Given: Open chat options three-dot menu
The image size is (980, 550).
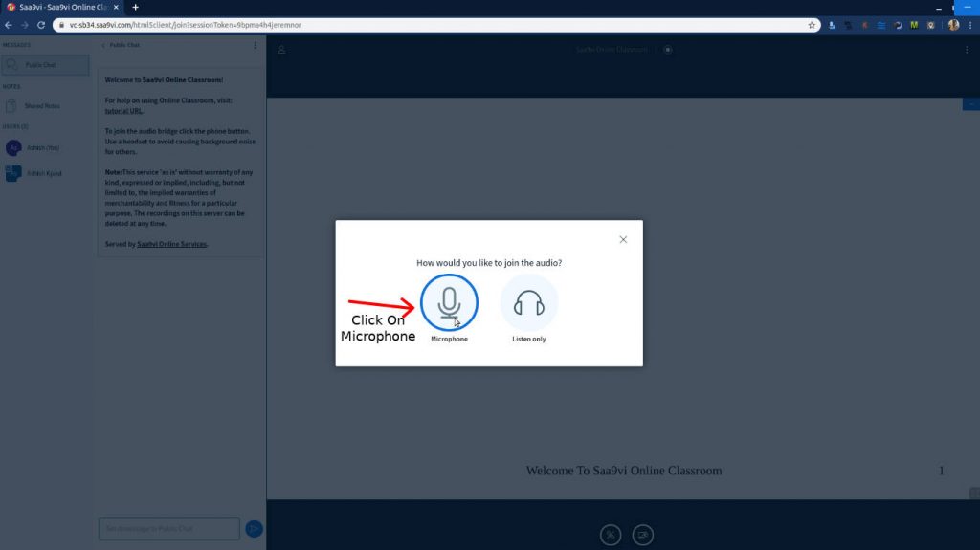Looking at the screenshot, I should pos(255,45).
